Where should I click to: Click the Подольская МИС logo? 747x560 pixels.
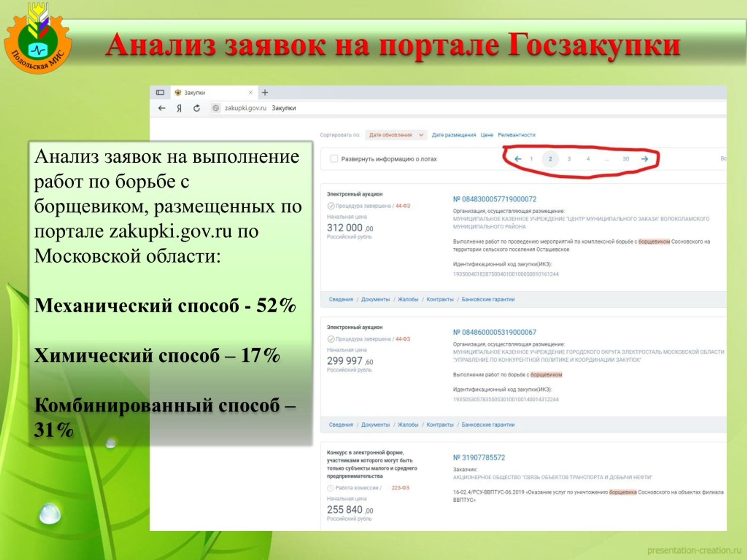[37, 38]
